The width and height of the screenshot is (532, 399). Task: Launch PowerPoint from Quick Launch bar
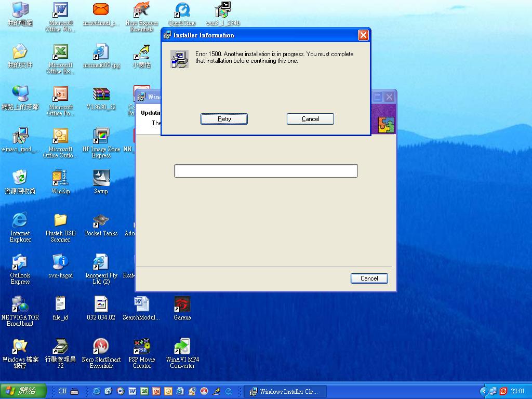pos(156,391)
